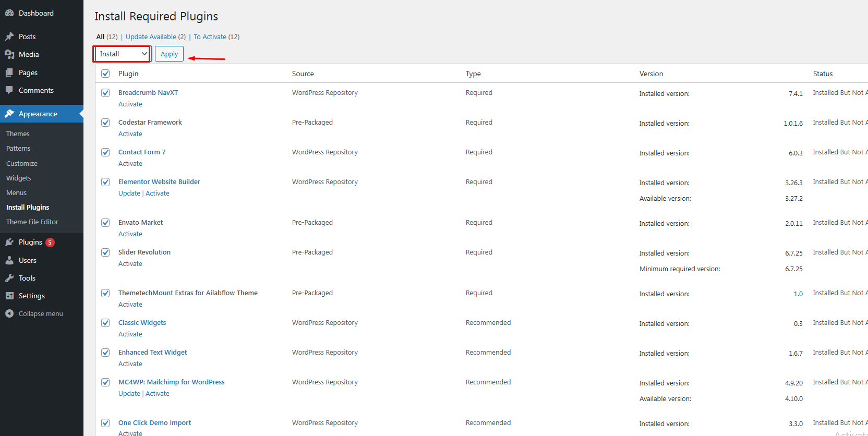Uncheck the Slider Revolution checkbox
The height and width of the screenshot is (436, 868).
(105, 252)
